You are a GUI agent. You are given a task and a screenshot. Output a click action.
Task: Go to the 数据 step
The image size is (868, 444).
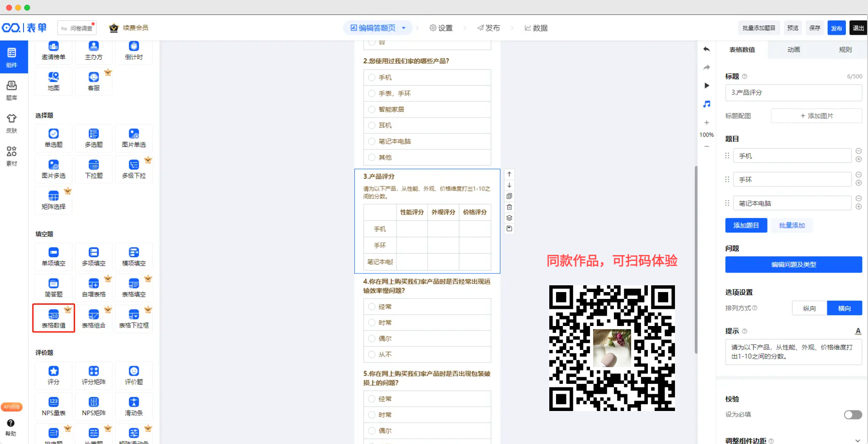(536, 28)
